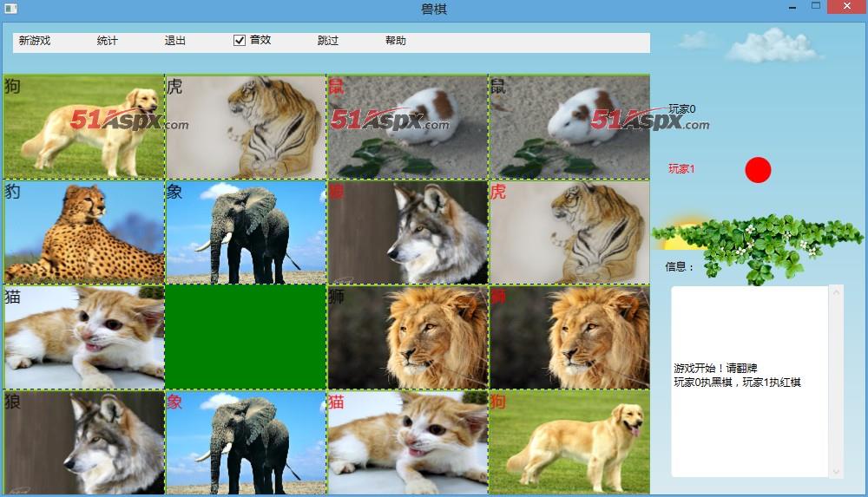Select the 跳过 skip menu item
The image size is (868, 497).
(x=328, y=41)
